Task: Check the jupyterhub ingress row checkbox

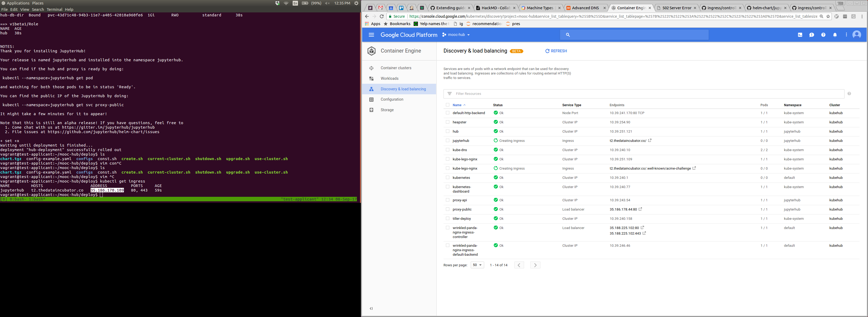Action: tap(447, 141)
